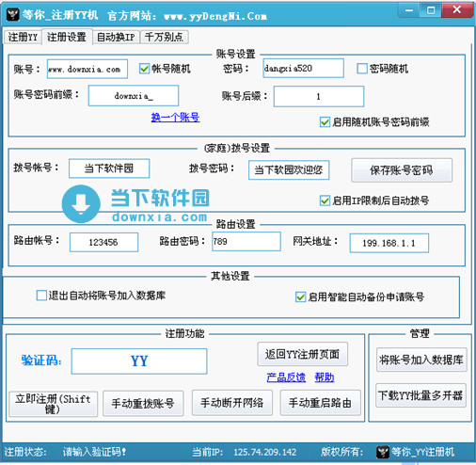The image size is (476, 465).
Task: Click the current IP 125.74.209.142 text
Action: click(x=265, y=452)
